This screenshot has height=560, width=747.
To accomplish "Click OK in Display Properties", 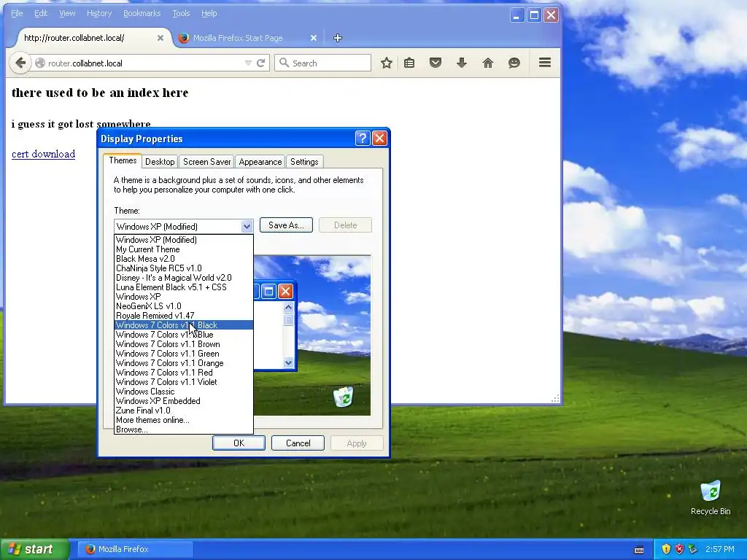I will (239, 443).
